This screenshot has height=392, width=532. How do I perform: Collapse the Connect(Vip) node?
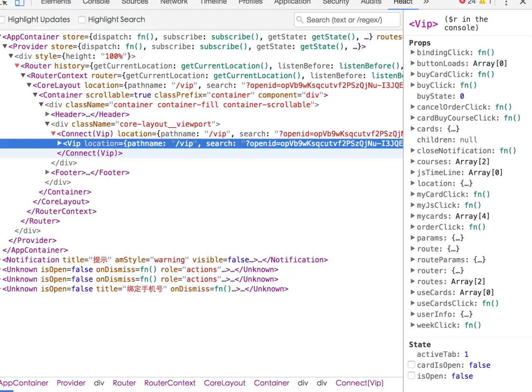click(54, 134)
